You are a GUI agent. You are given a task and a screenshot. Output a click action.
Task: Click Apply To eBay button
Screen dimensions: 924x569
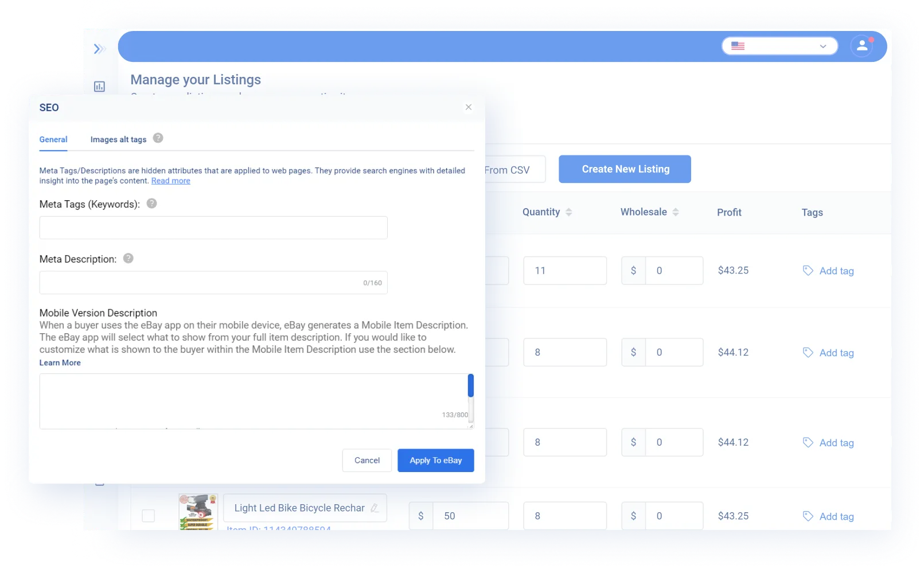[436, 461]
